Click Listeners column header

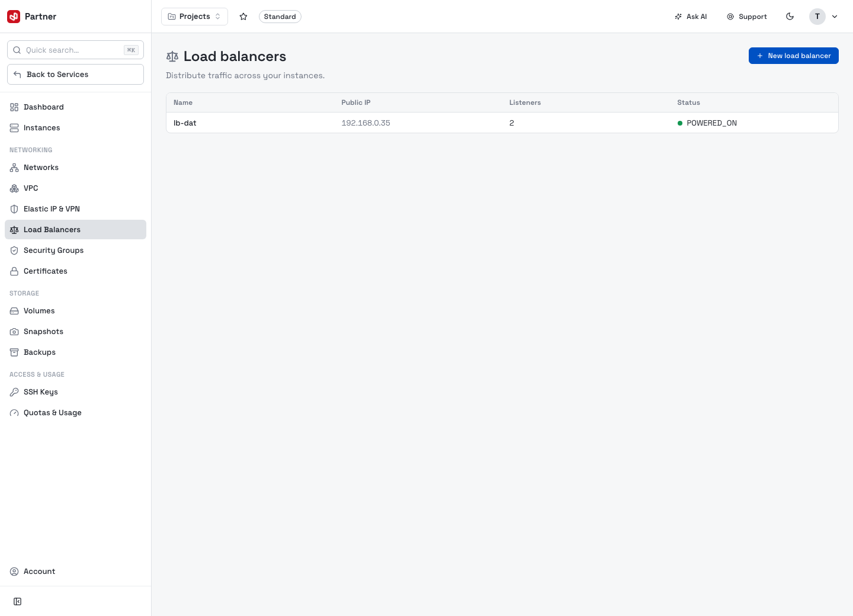525,102
